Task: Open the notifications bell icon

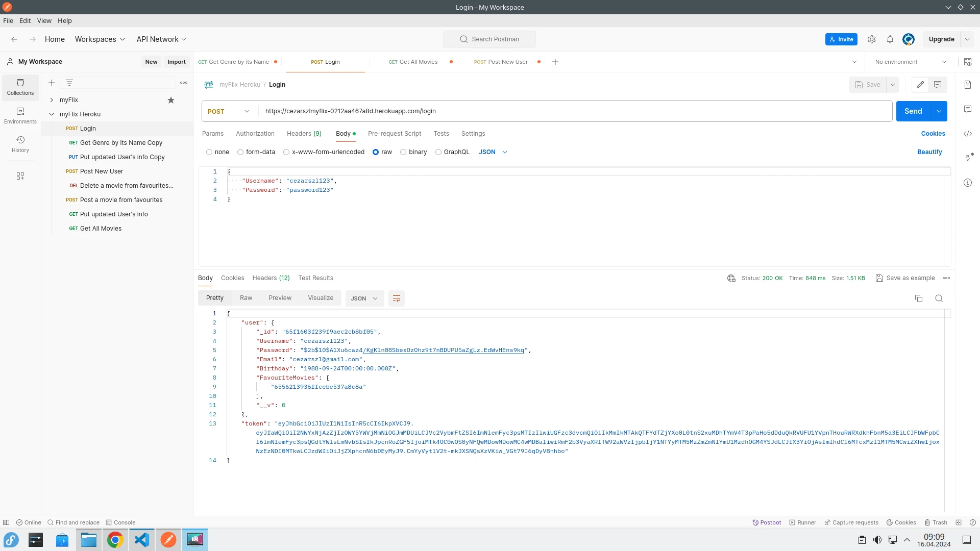Action: click(890, 39)
